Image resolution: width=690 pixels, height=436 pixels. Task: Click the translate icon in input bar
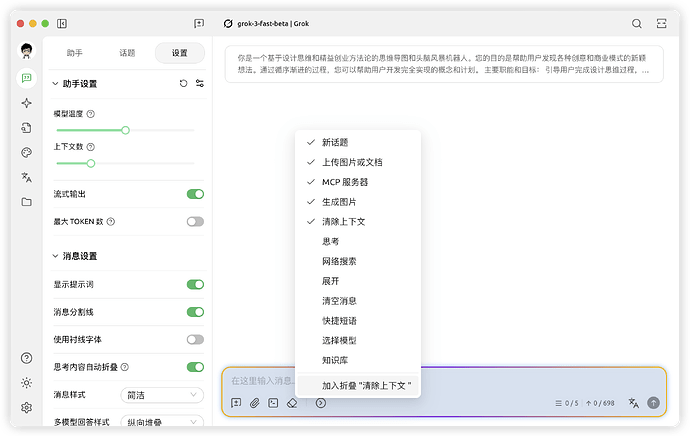point(633,403)
